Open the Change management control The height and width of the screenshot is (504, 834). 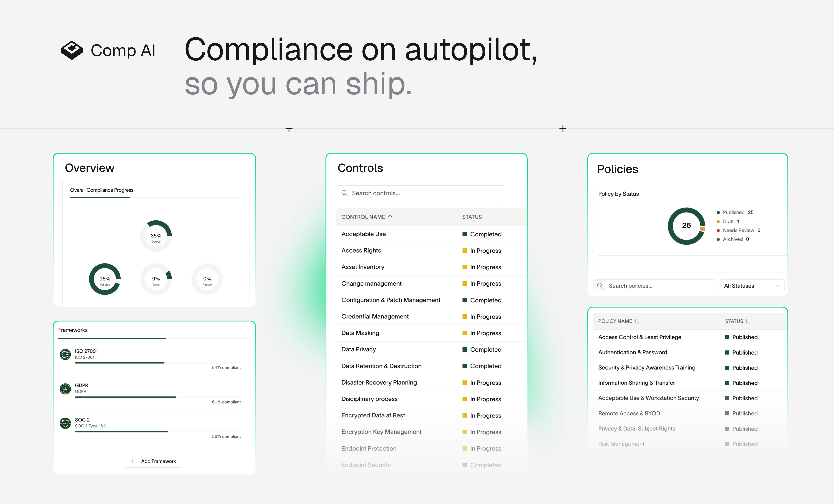click(371, 284)
